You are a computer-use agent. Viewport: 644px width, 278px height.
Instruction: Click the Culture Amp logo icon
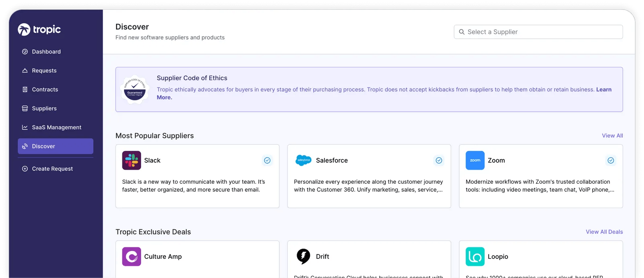(132, 257)
